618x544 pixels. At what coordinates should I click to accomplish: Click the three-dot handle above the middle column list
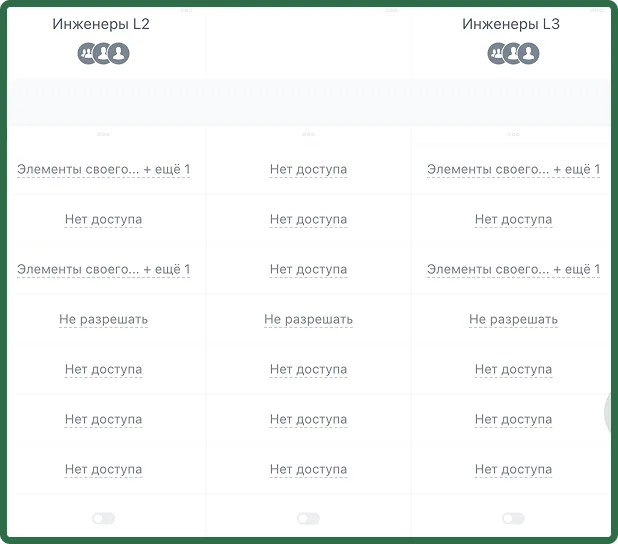(x=309, y=134)
